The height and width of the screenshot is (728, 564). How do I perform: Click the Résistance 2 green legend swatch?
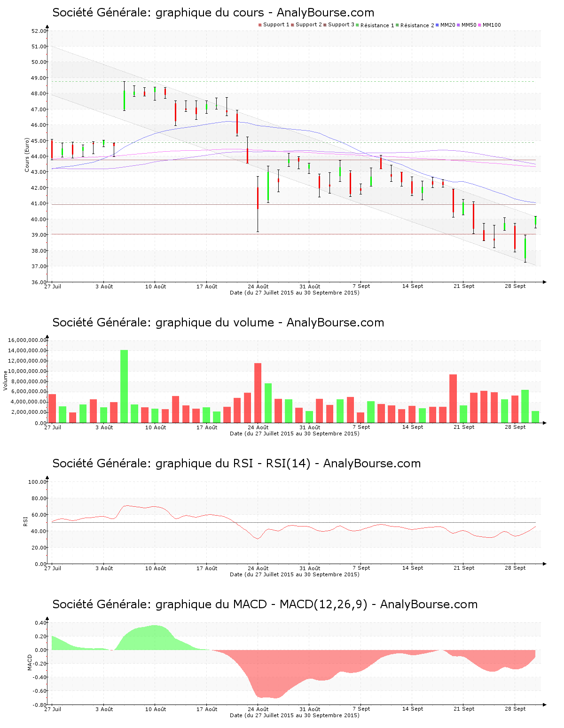[397, 25]
